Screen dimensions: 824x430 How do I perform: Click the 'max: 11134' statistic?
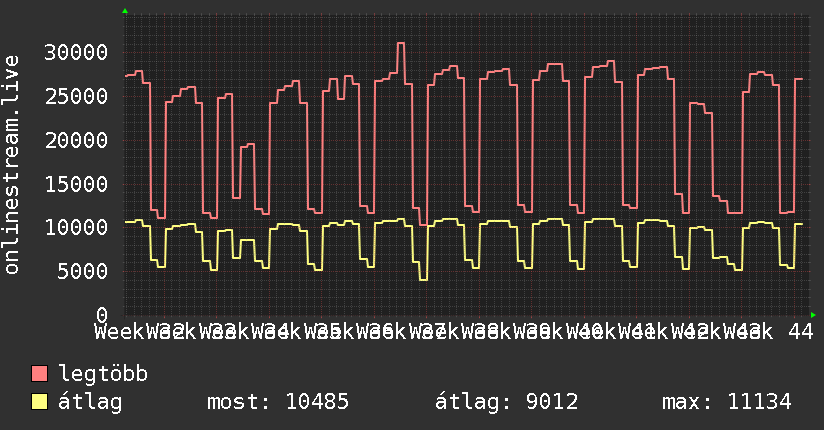pyautogui.click(x=726, y=402)
